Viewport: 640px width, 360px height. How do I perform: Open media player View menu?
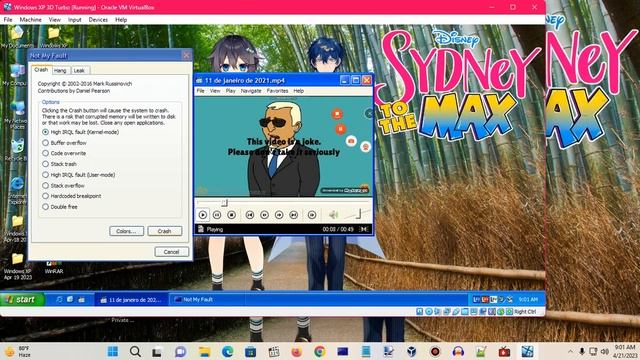tap(215, 91)
